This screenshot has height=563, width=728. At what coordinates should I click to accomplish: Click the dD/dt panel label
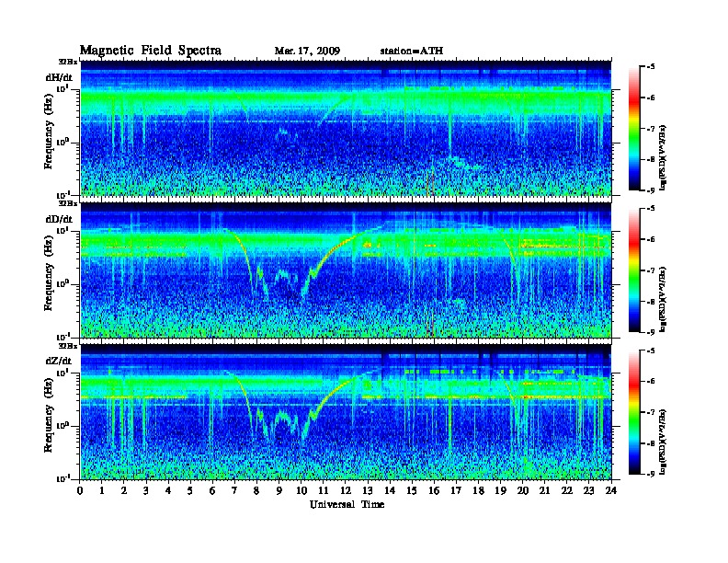tap(59, 219)
